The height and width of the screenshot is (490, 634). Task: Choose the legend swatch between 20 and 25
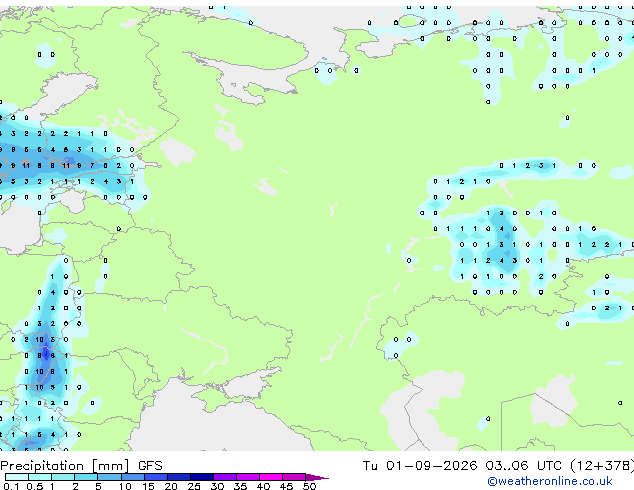click(x=179, y=477)
